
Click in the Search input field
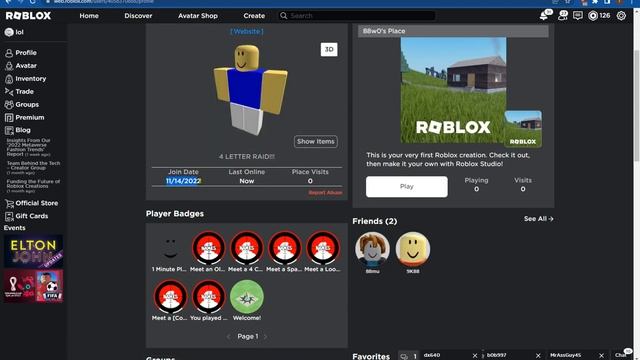pos(362,16)
